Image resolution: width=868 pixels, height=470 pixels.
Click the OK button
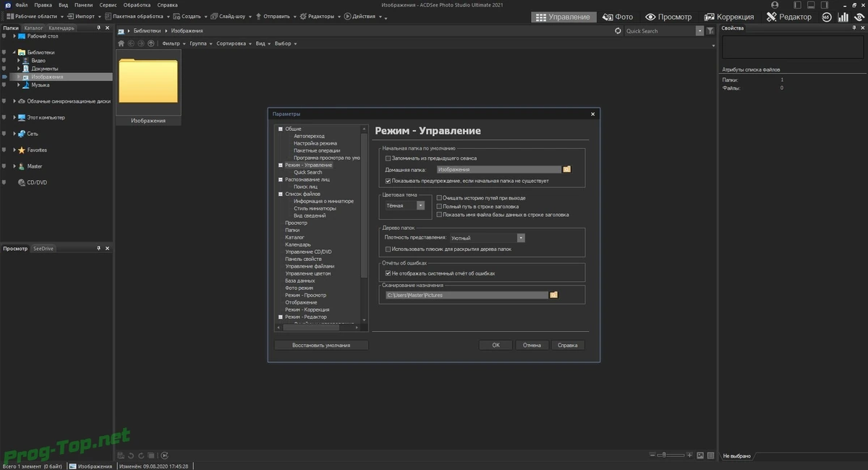pos(495,346)
